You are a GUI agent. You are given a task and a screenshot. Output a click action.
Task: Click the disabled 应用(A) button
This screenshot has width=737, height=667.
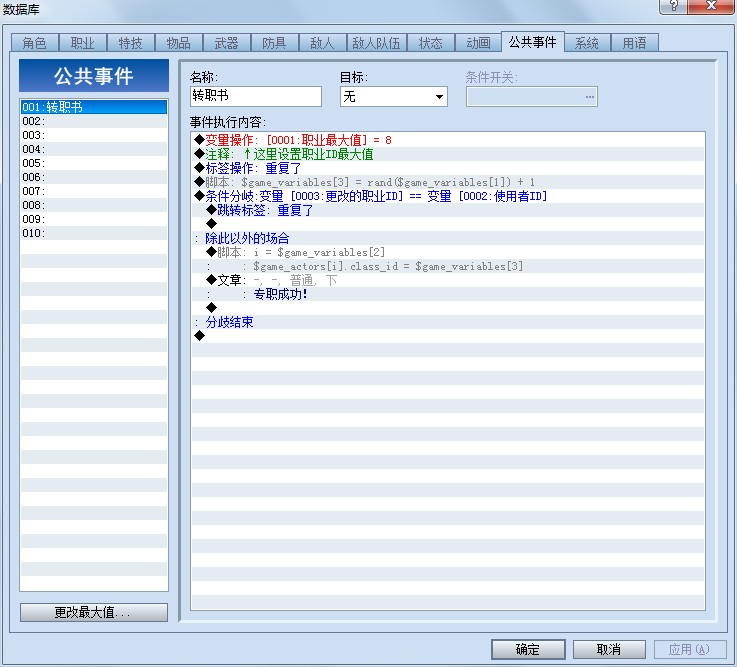tap(690, 649)
